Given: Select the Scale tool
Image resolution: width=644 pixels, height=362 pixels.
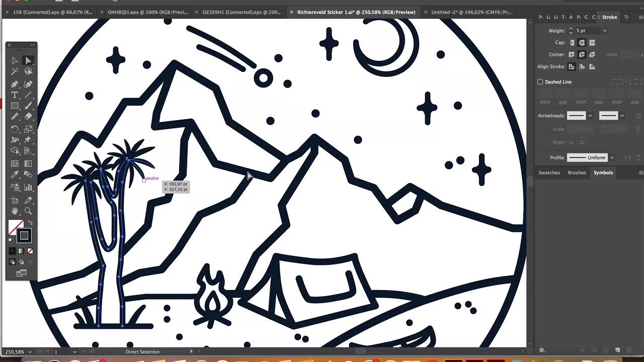Looking at the screenshot, I should [x=28, y=129].
